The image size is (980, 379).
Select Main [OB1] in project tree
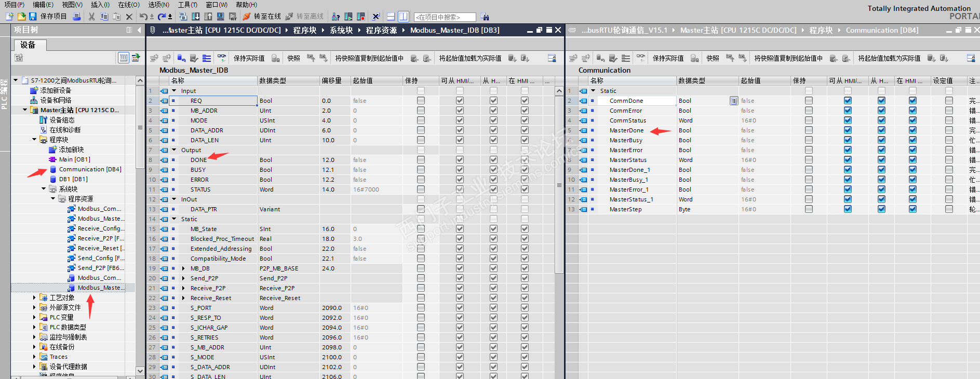pos(74,159)
